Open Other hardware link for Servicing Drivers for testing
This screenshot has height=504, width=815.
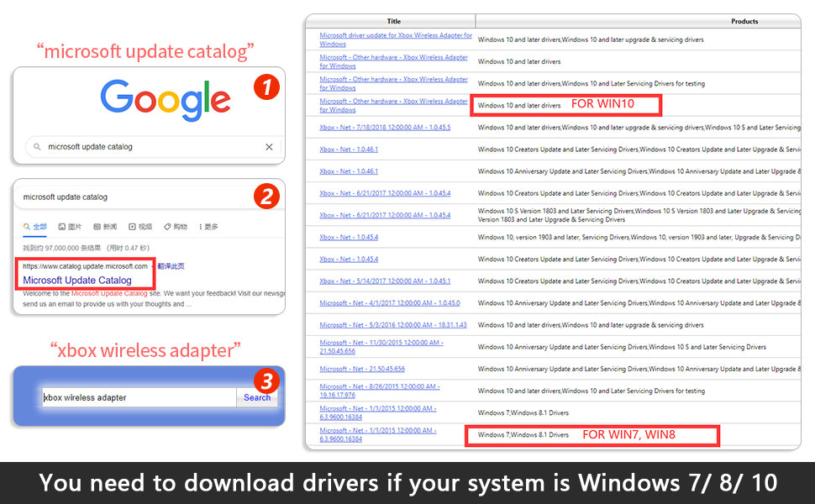393,83
